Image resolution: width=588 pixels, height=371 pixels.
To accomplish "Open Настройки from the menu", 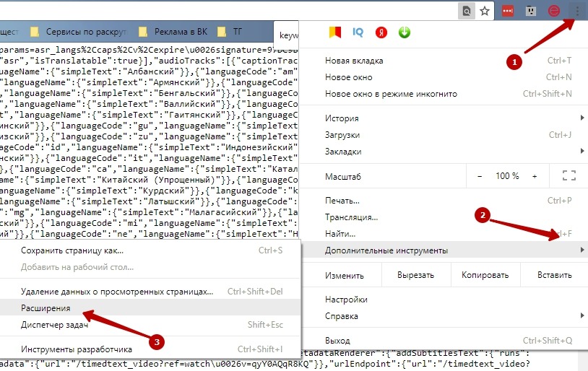I will (x=444, y=300).
